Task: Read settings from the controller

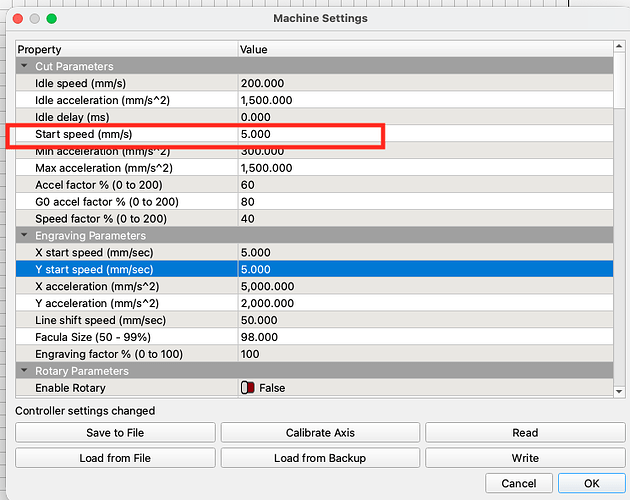Action: pos(525,433)
